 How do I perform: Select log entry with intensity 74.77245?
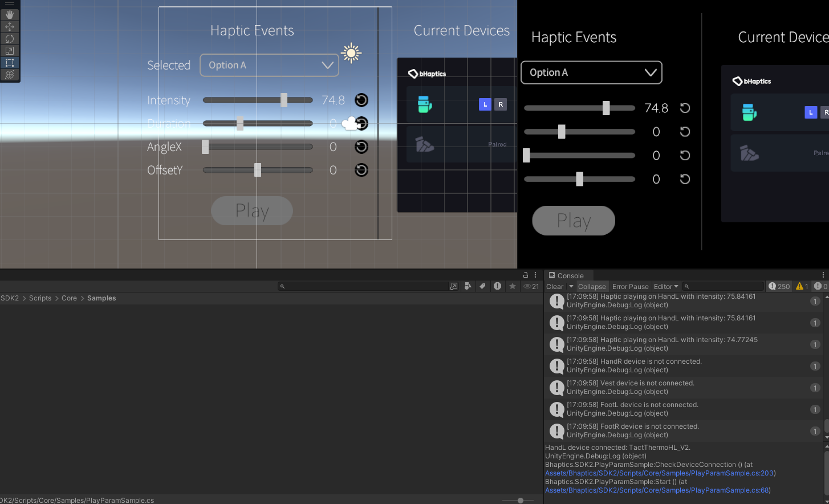click(684, 344)
